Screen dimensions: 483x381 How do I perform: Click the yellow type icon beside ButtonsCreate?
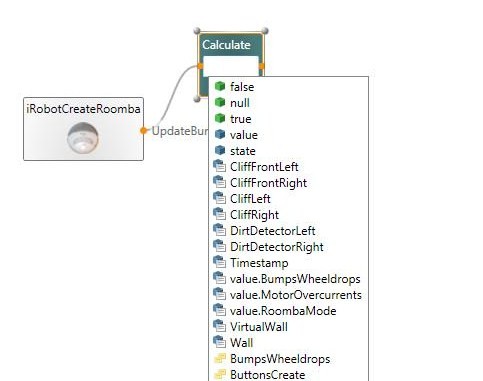[x=220, y=375]
